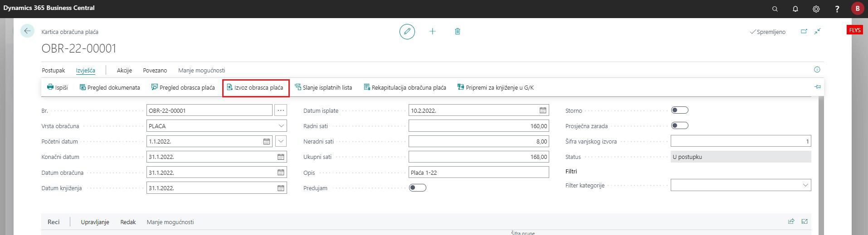This screenshot has height=235, width=868.
Task: Create new record with plus icon
Action: (433, 31)
